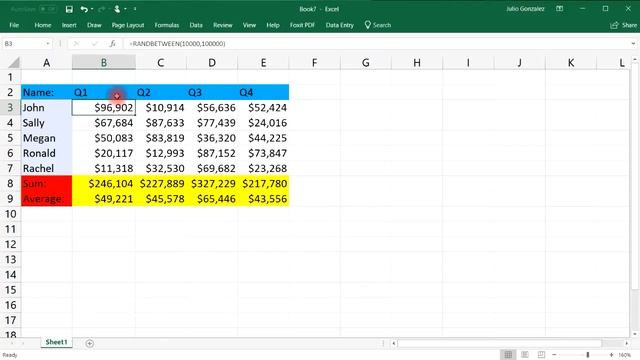Click the zoom slider handle
The height and width of the screenshot is (360, 640).
pyautogui.click(x=588, y=355)
